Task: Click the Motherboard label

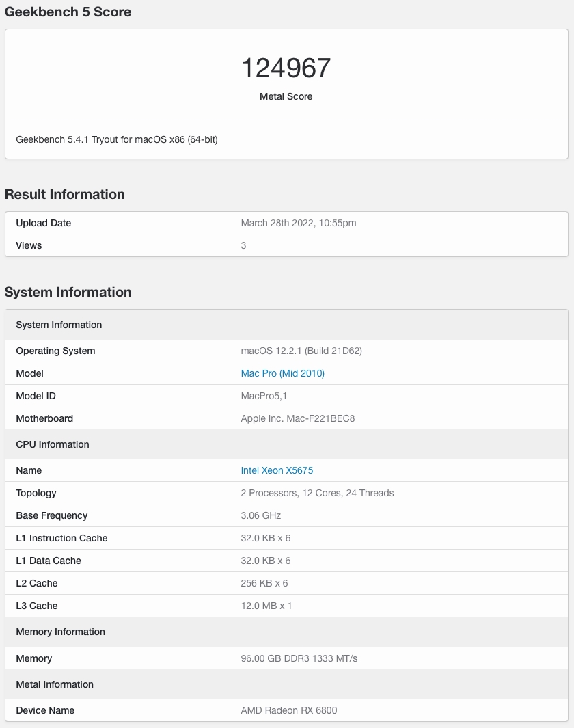Action: (44, 418)
